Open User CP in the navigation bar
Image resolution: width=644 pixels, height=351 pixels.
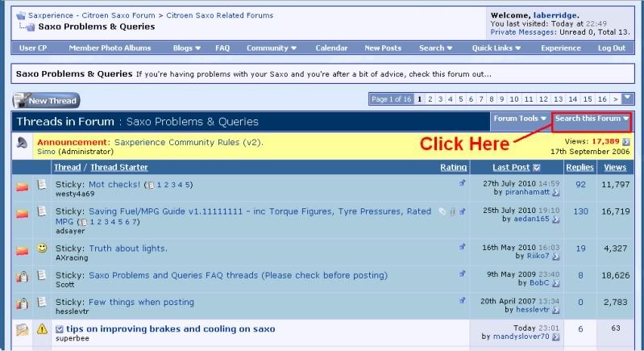coord(33,48)
